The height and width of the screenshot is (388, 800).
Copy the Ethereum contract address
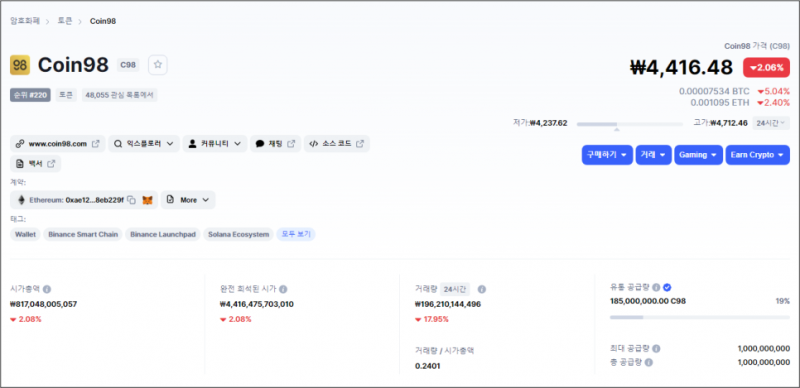pyautogui.click(x=131, y=200)
